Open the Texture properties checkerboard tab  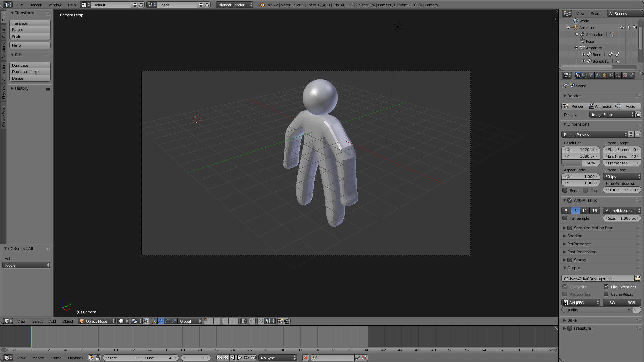[625, 75]
